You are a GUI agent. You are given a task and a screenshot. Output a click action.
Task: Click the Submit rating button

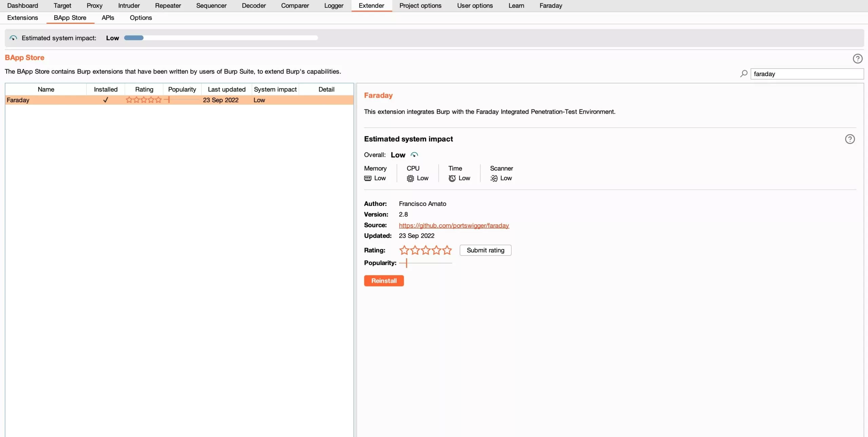[x=485, y=250]
